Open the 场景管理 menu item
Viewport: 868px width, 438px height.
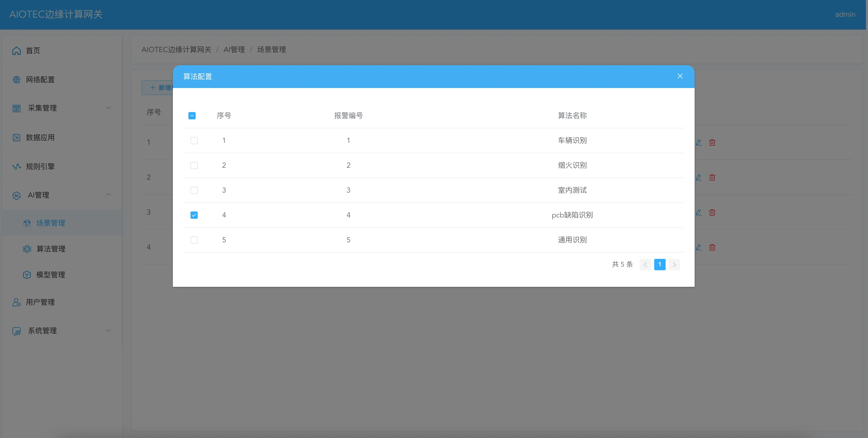50,223
